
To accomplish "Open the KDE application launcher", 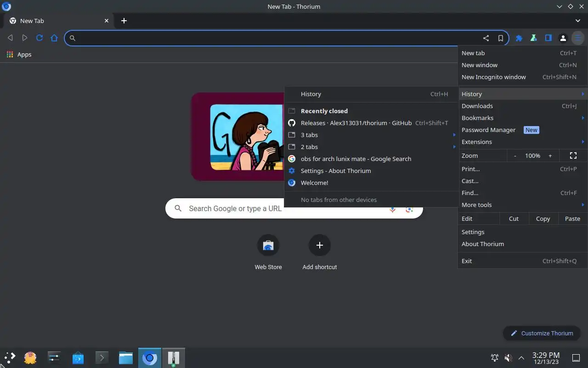I will 10,357.
